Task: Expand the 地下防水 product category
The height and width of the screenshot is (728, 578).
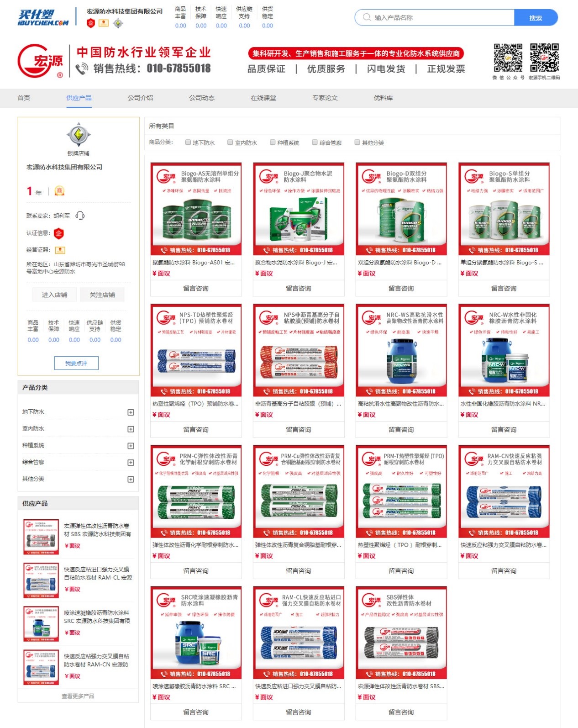Action: pyautogui.click(x=131, y=412)
